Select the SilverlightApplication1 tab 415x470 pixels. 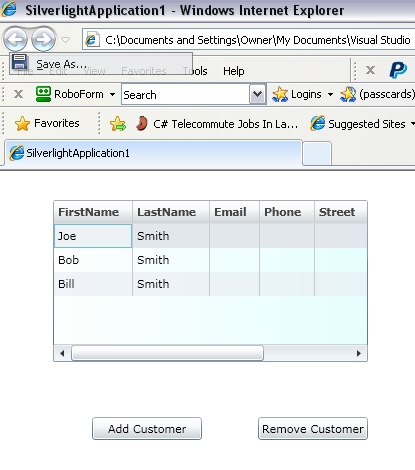pyautogui.click(x=153, y=153)
